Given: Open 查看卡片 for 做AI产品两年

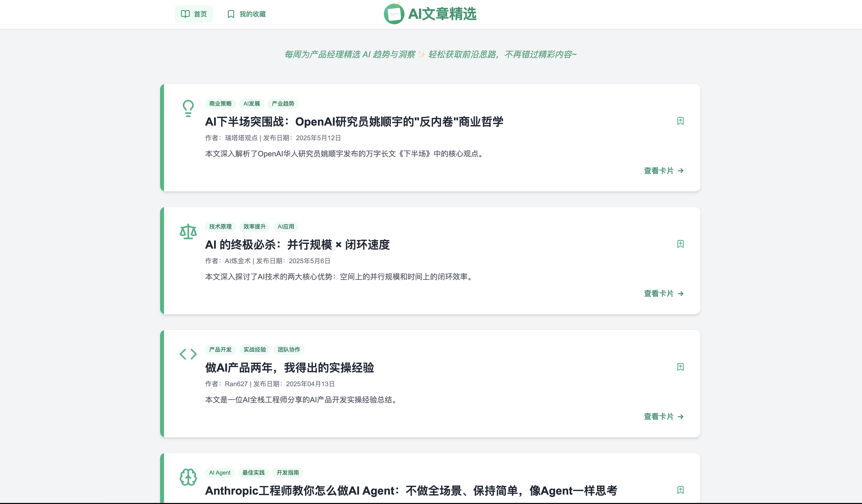Looking at the screenshot, I should click(659, 416).
